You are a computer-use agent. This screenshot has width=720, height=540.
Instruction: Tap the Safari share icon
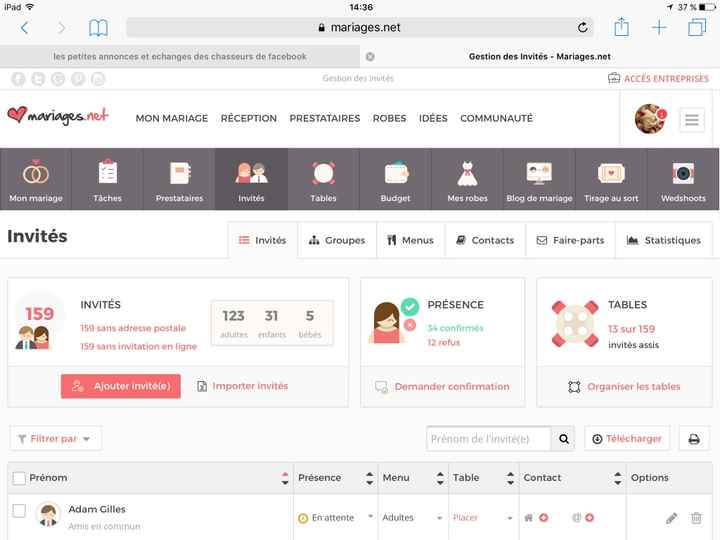(621, 28)
